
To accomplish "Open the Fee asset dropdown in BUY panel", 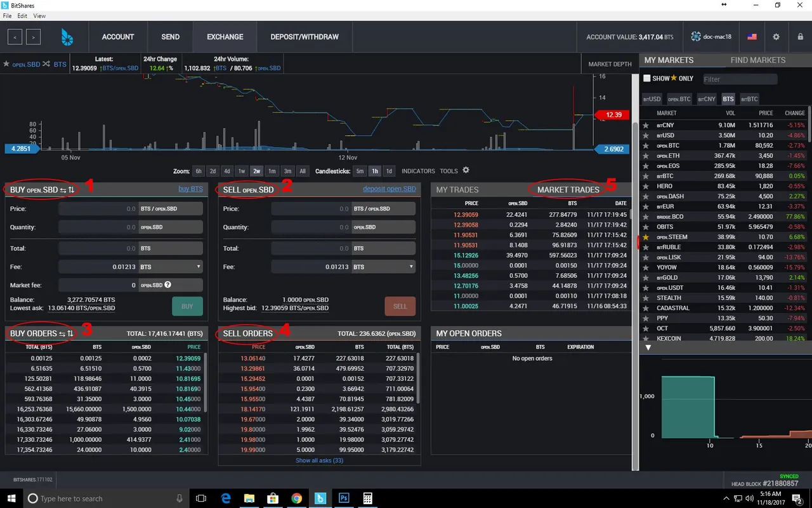I will [x=171, y=267].
